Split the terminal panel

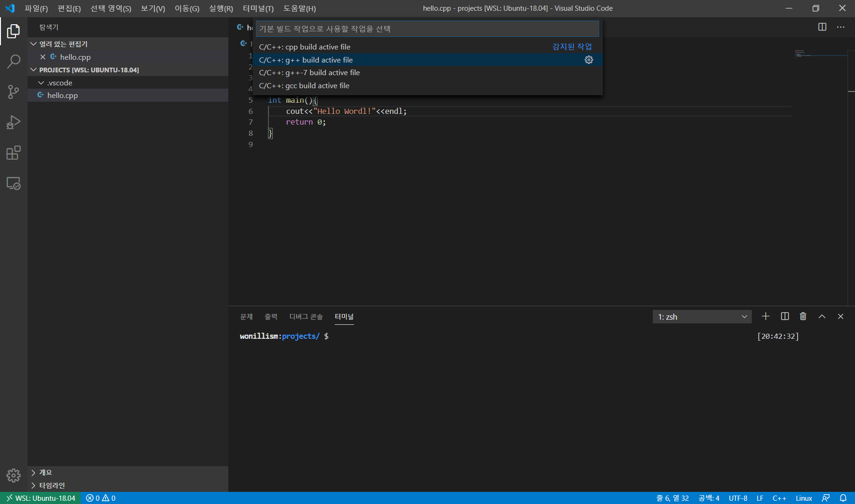tap(785, 316)
